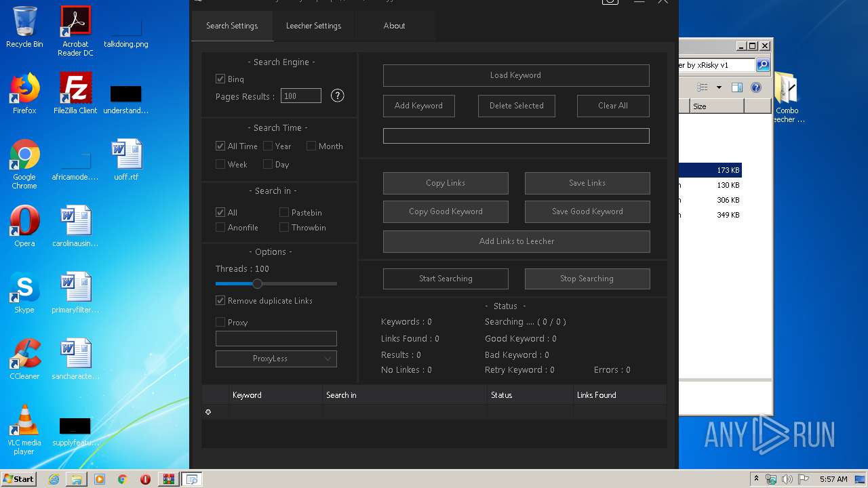Open uoff.rtf document icon

click(x=126, y=160)
